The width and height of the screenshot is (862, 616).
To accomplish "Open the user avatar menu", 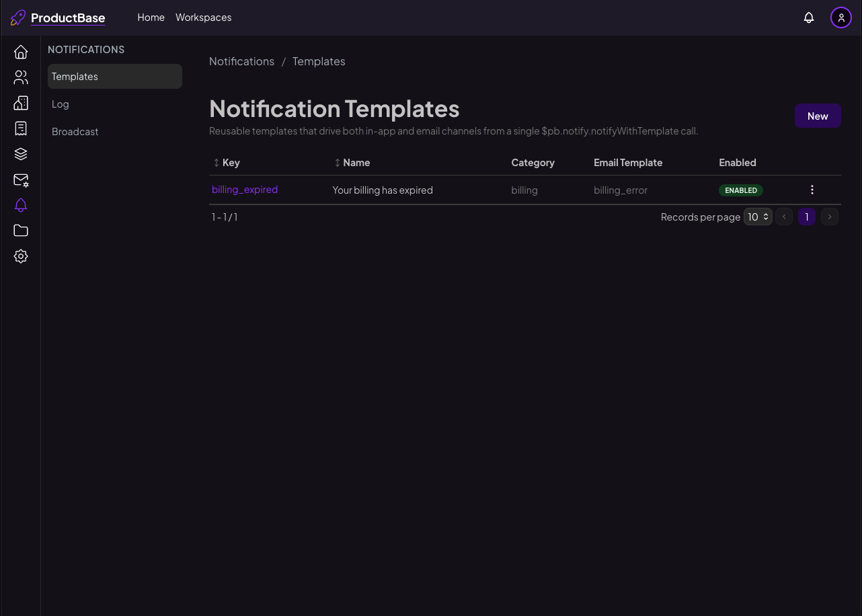I will click(x=841, y=17).
